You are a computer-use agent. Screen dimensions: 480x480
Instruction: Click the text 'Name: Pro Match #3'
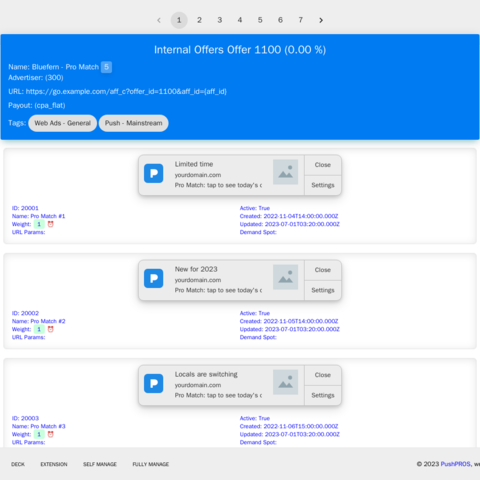coord(39,426)
